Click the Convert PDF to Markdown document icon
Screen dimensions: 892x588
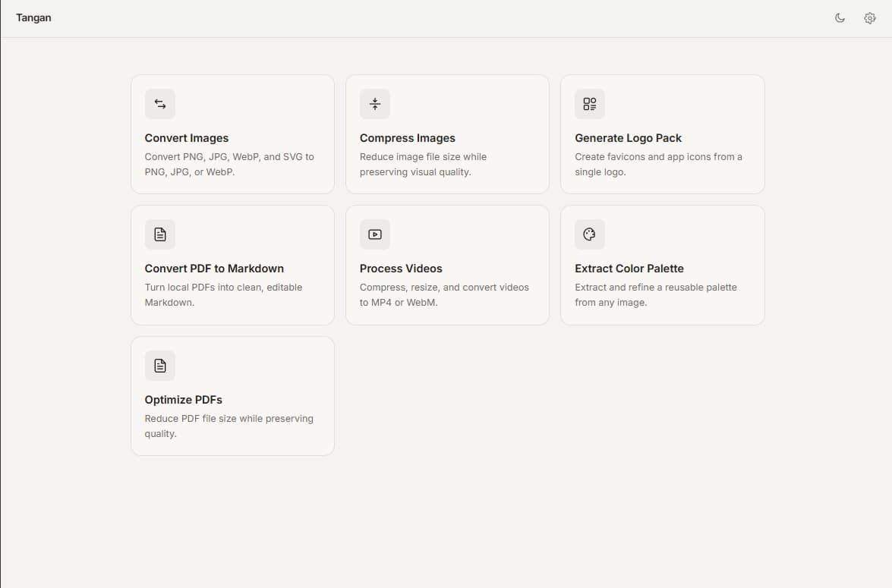160,234
